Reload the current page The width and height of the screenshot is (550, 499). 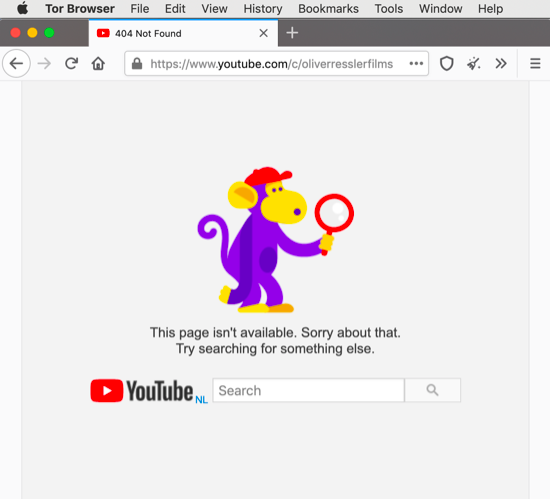(72, 64)
